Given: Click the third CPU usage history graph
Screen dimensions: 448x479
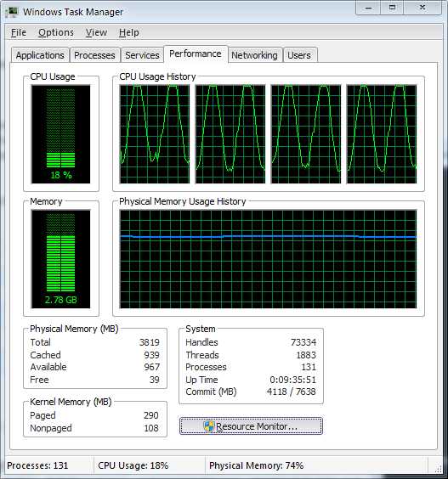Looking at the screenshot, I should click(x=306, y=134).
